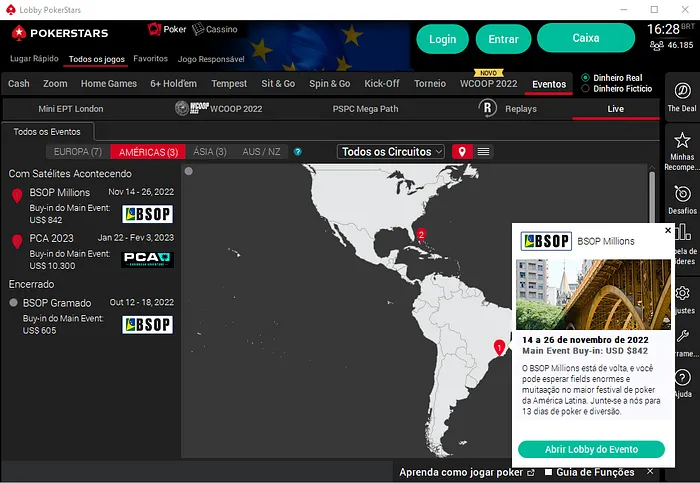Close the Guia de Funções bar
The image size is (700, 483).
(650, 471)
